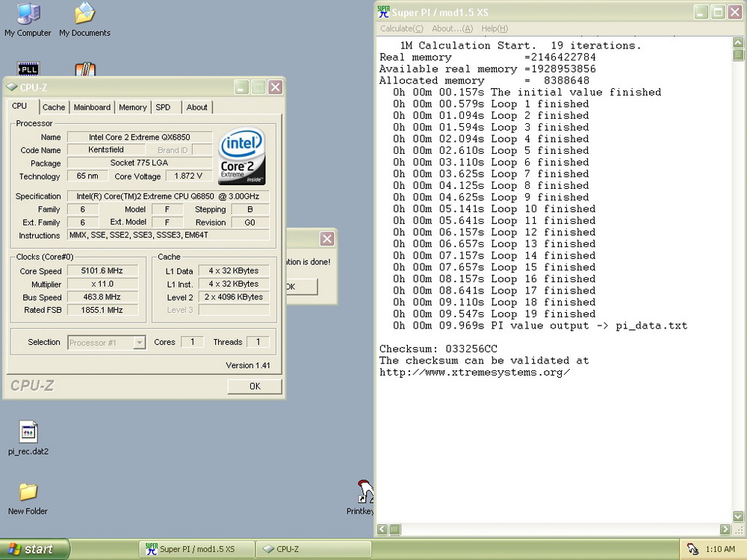The width and height of the screenshot is (747, 560).
Task: Click the taskbar clock 1:10 AM
Action: [720, 549]
